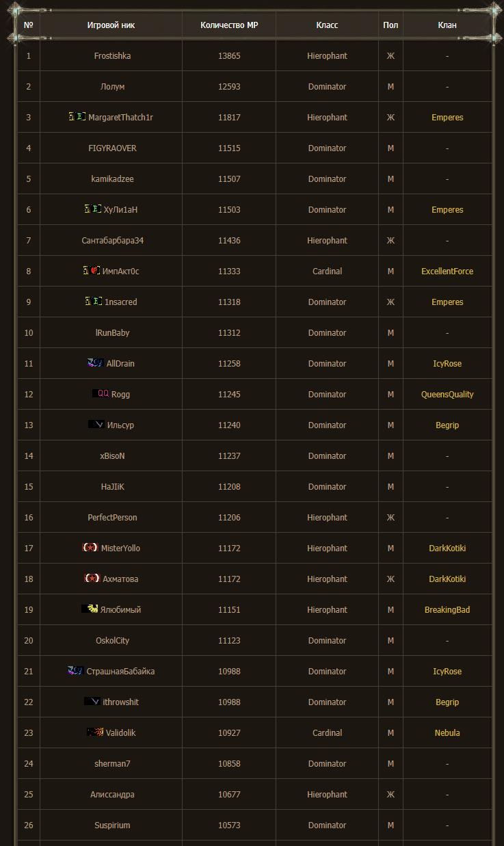This screenshot has height=846, width=504.
Task: Click the star emblem next to MisterYollo
Action: point(90,548)
